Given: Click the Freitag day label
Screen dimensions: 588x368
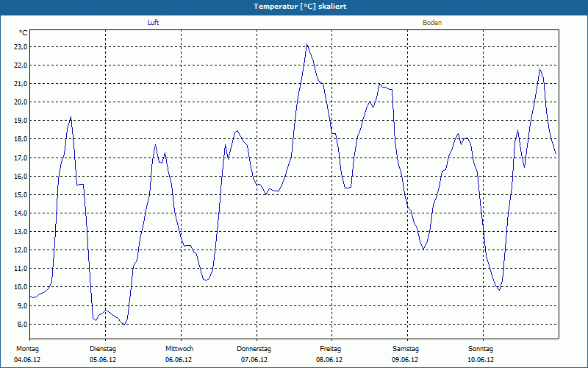Looking at the screenshot, I should (330, 349).
